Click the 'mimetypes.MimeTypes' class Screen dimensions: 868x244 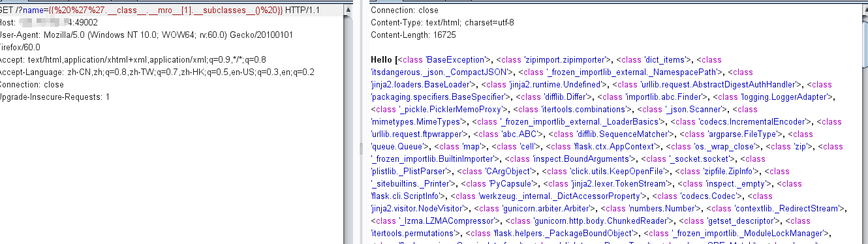414,121
